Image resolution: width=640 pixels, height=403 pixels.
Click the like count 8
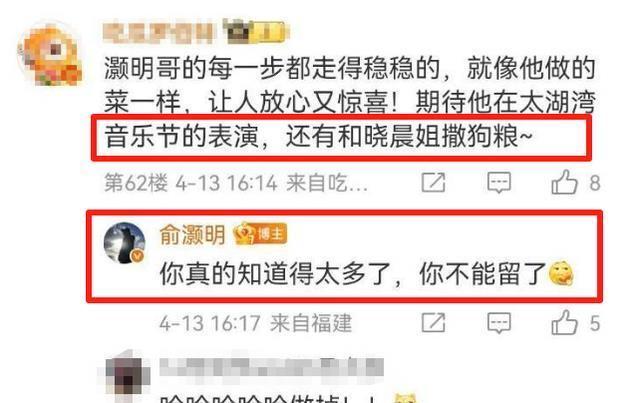tap(595, 183)
